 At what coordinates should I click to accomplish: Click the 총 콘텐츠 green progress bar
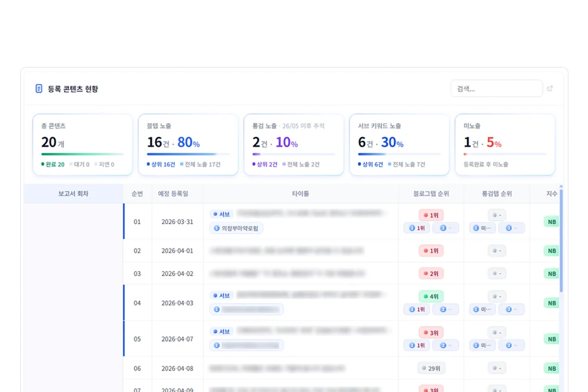tap(83, 154)
